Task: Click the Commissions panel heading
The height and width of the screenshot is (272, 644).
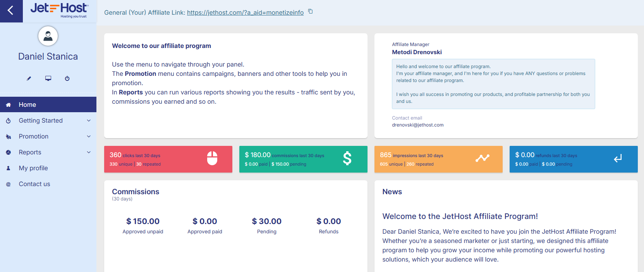Action: pyautogui.click(x=136, y=192)
